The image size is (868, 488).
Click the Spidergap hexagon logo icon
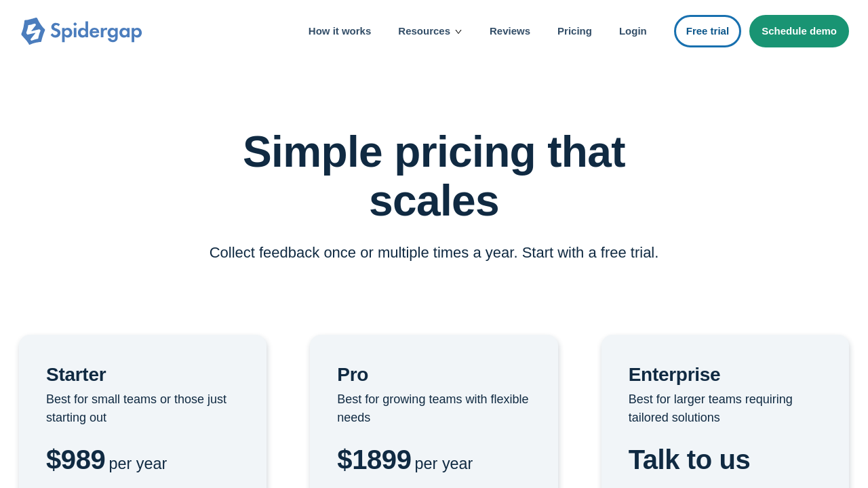point(33,31)
